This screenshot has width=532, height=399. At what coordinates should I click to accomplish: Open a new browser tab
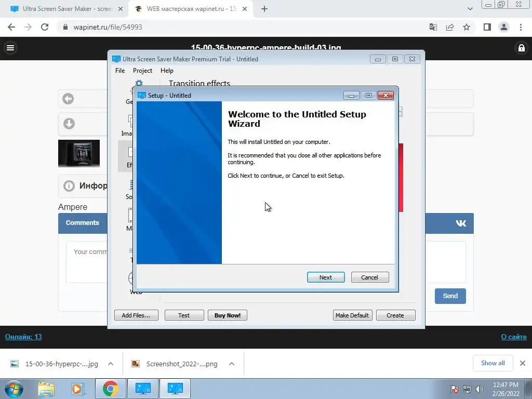(x=264, y=9)
